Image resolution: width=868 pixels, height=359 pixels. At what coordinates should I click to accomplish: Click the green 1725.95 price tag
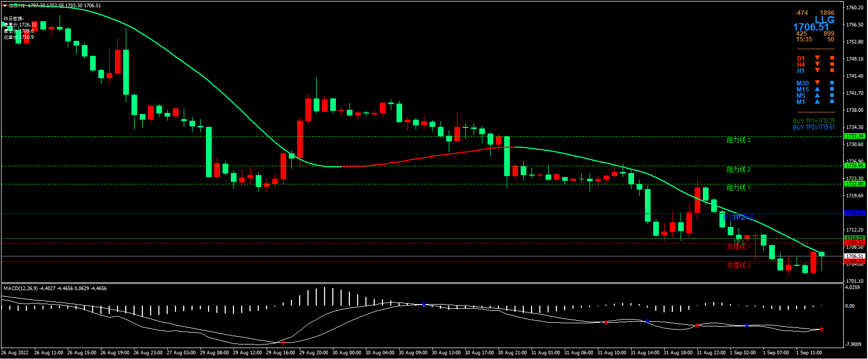855,166
